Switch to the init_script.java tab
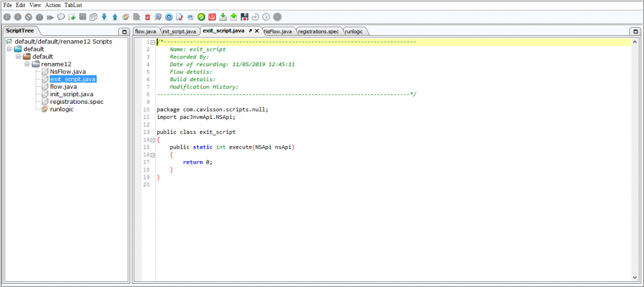 (179, 31)
